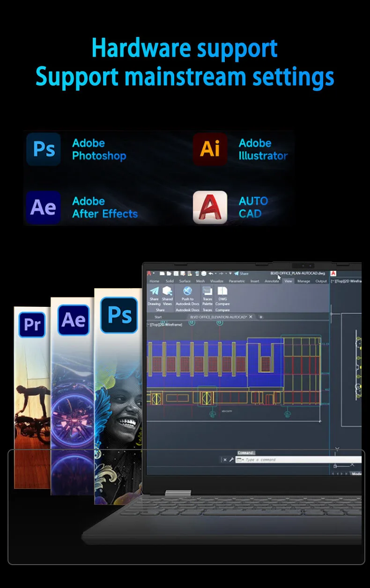Click the AUTO CAD text label
The image size is (370, 588).
(253, 208)
